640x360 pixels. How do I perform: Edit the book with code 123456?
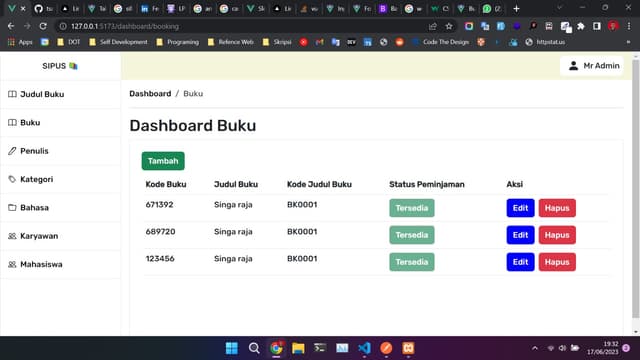[520, 262]
